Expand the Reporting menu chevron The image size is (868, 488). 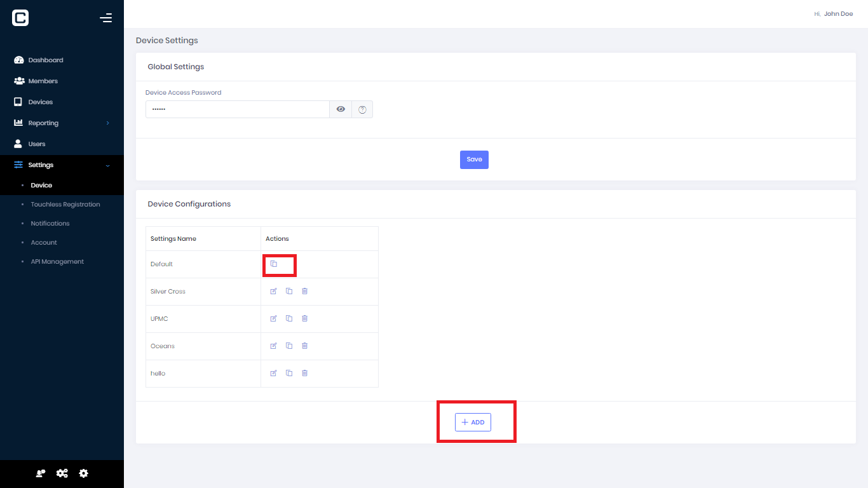point(107,123)
